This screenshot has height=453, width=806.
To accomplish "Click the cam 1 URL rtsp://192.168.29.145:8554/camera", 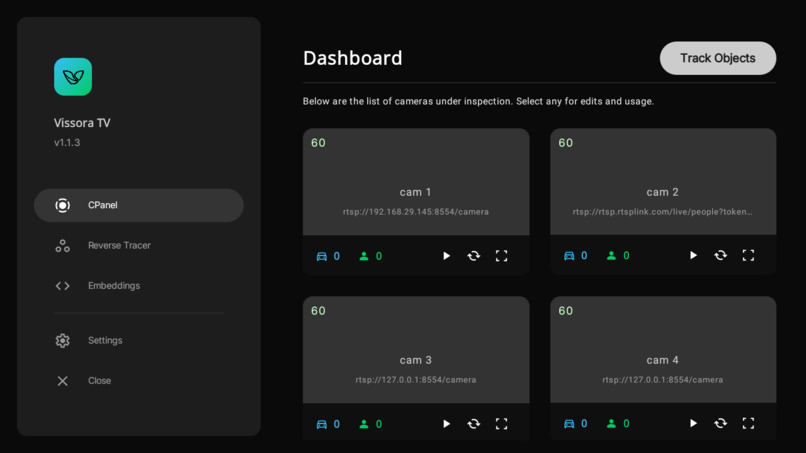I will 416,212.
